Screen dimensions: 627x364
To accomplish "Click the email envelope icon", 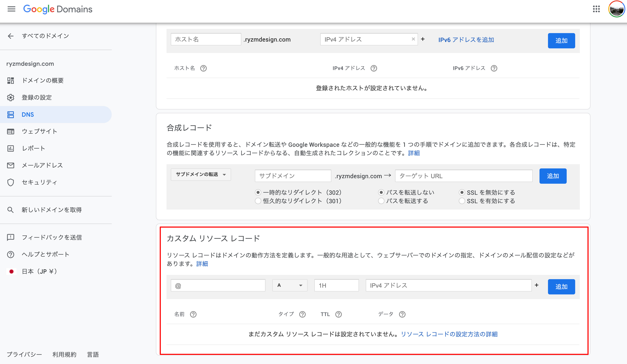I will [10, 165].
